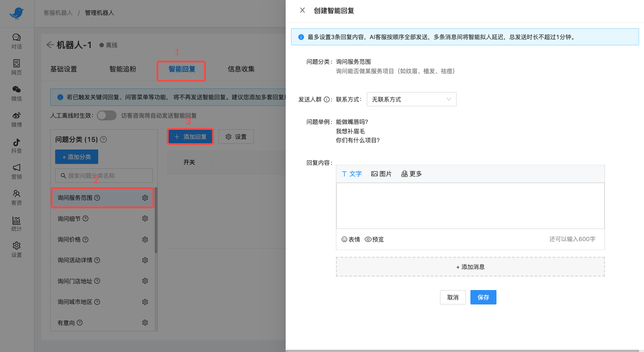The image size is (644, 352).
Task: Enable the 人工离线时生效 switch
Action: [x=106, y=115]
